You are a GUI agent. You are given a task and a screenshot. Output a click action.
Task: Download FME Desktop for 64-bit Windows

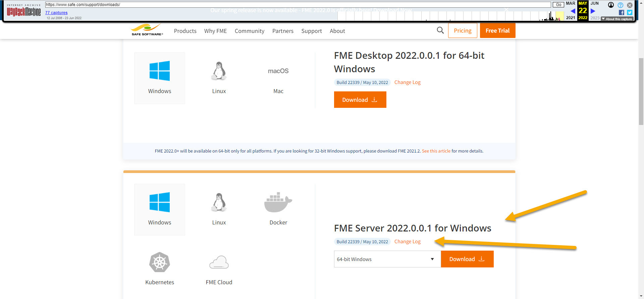[x=360, y=100]
